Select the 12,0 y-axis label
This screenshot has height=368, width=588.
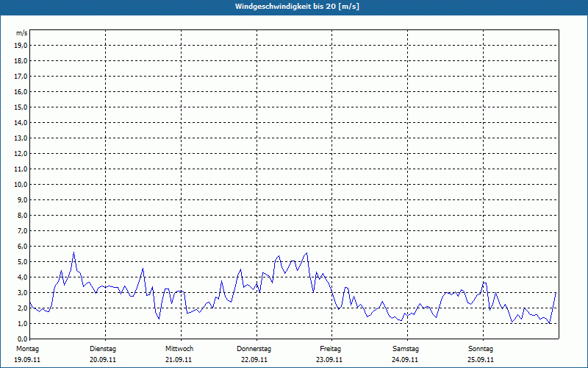coord(21,154)
